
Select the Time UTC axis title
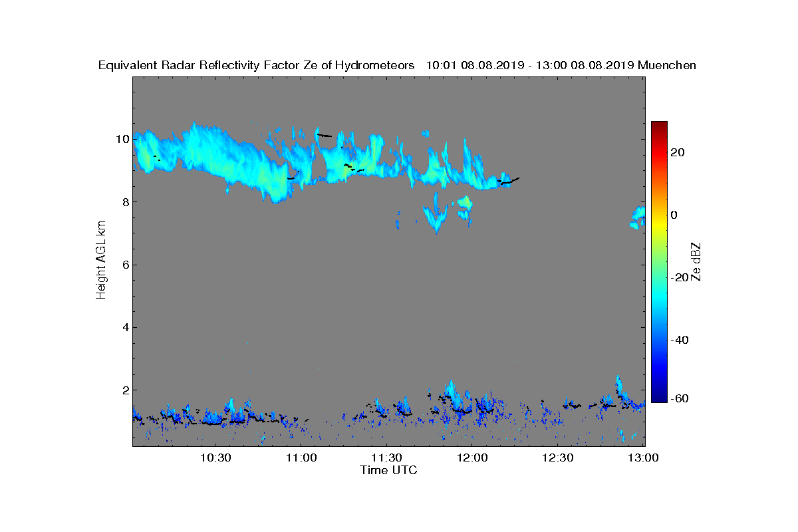pos(389,470)
